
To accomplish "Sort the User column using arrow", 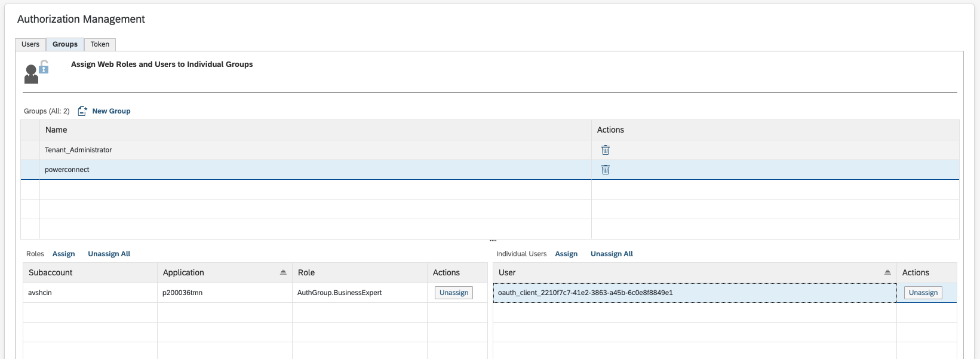I will [x=887, y=272].
